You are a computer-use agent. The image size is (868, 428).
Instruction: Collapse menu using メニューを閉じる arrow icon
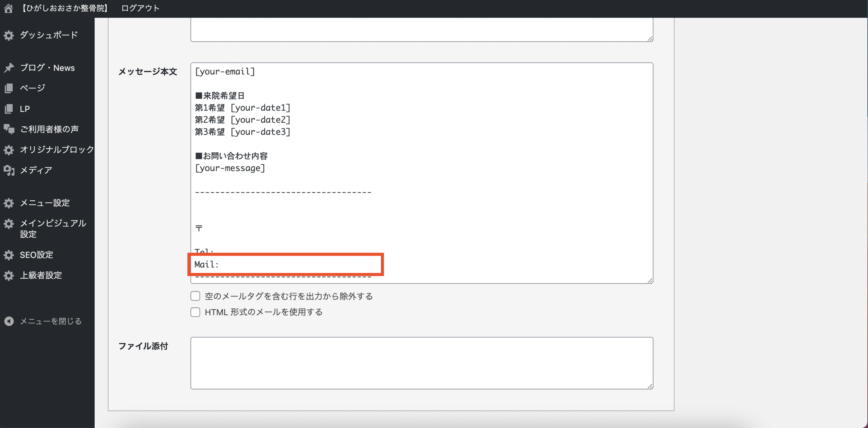pyautogui.click(x=9, y=321)
